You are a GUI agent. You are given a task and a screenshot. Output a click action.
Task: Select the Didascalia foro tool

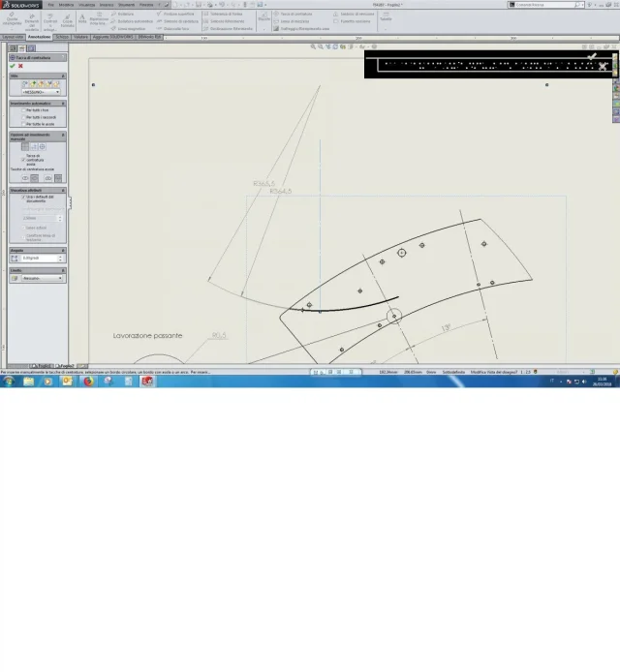[x=172, y=29]
